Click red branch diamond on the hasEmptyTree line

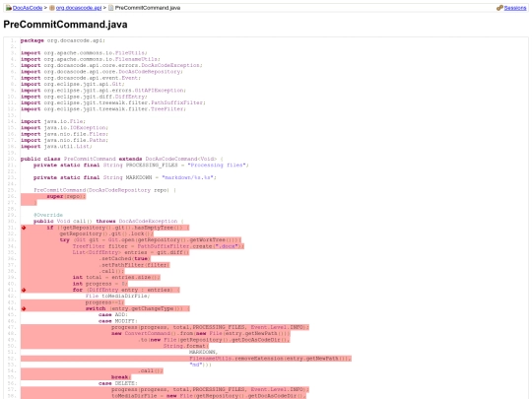pos(24,228)
